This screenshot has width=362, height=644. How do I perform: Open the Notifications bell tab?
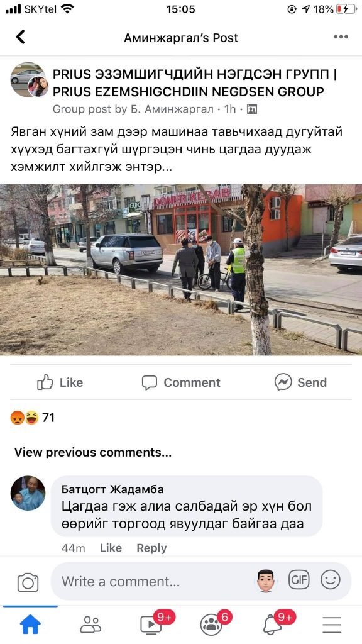[x=271, y=625]
